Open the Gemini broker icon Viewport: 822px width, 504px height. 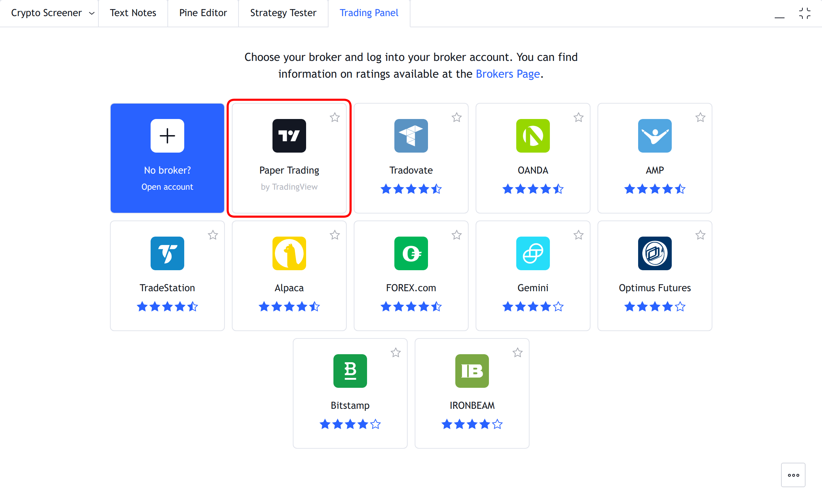tap(533, 253)
